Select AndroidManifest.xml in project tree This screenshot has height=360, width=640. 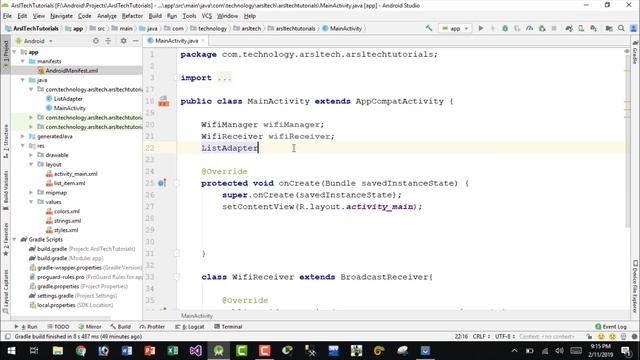(71, 71)
